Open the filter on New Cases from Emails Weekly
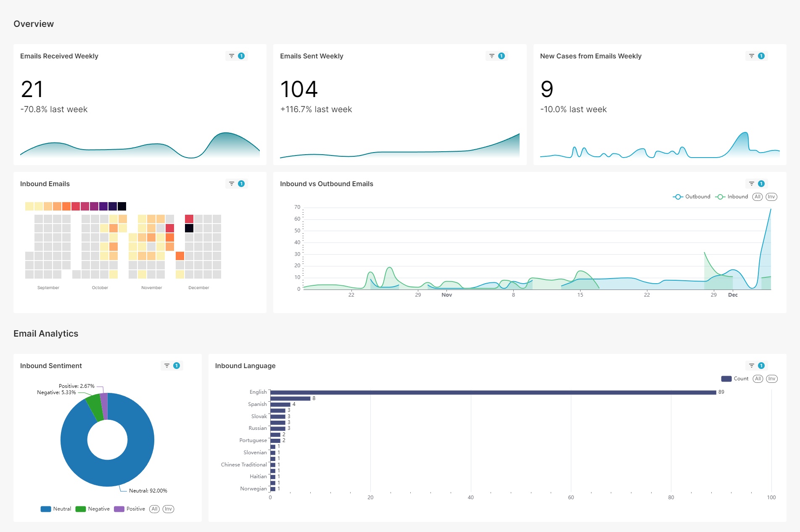The height and width of the screenshot is (532, 800). point(751,55)
